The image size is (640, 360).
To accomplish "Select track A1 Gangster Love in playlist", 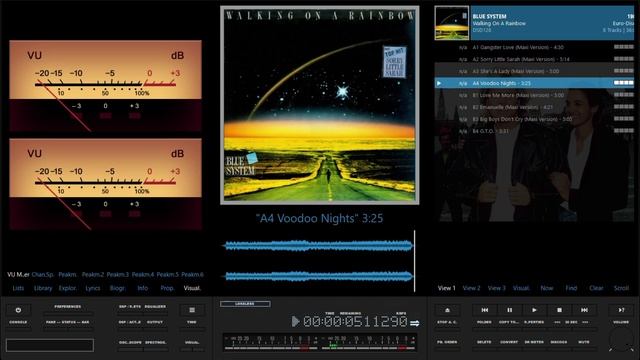I will pos(534,47).
